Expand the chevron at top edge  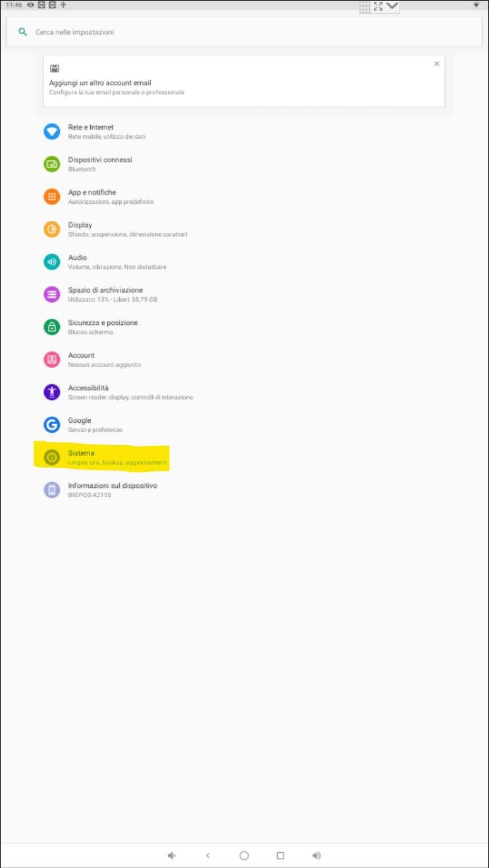393,6
